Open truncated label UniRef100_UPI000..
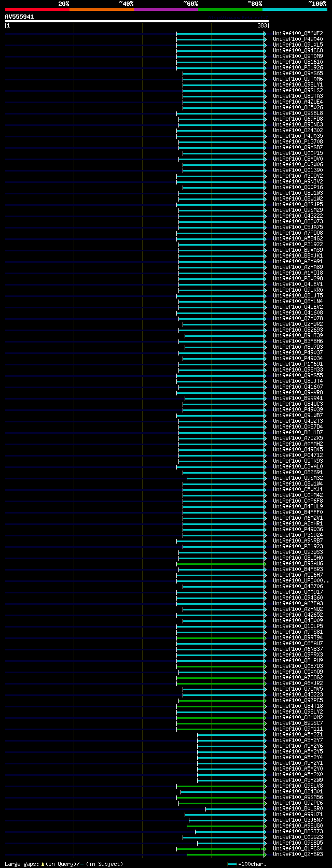 301,580
